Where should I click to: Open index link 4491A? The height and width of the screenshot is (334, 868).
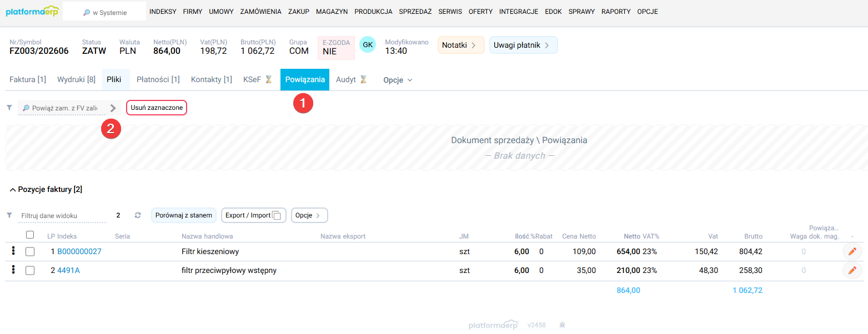[68, 271]
